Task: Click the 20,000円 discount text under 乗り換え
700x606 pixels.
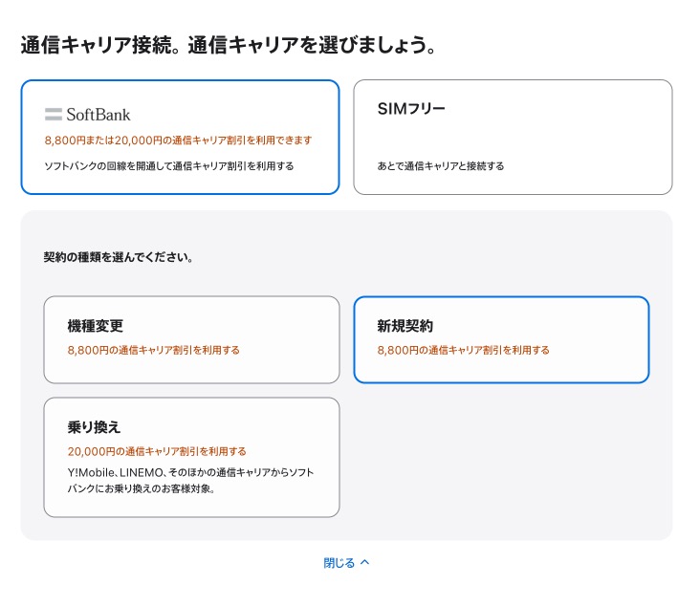Action: 157,451
